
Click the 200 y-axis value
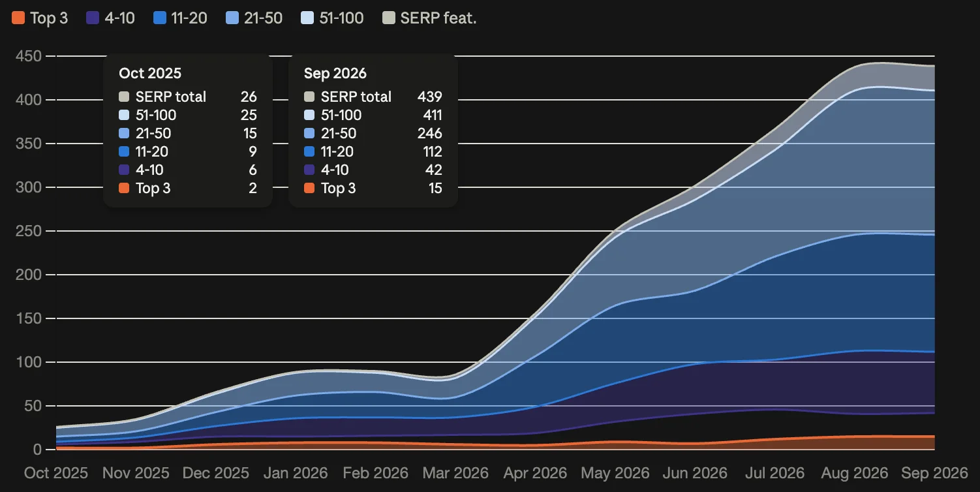pos(28,275)
